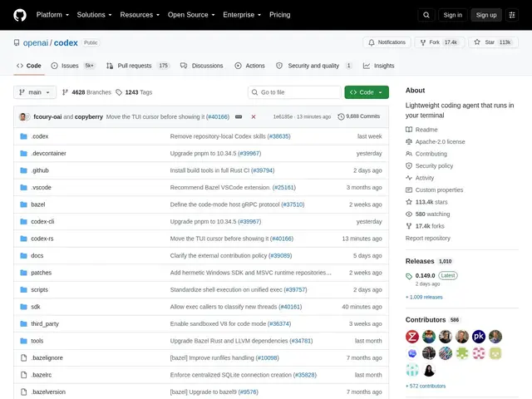Click the .codex folder icon
The image size is (532, 399).
[x=23, y=136]
